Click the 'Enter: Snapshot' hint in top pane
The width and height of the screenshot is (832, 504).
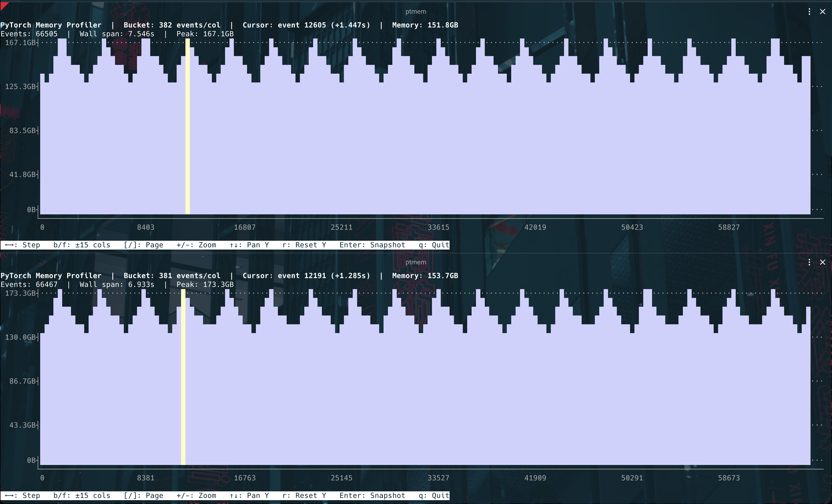(x=372, y=245)
